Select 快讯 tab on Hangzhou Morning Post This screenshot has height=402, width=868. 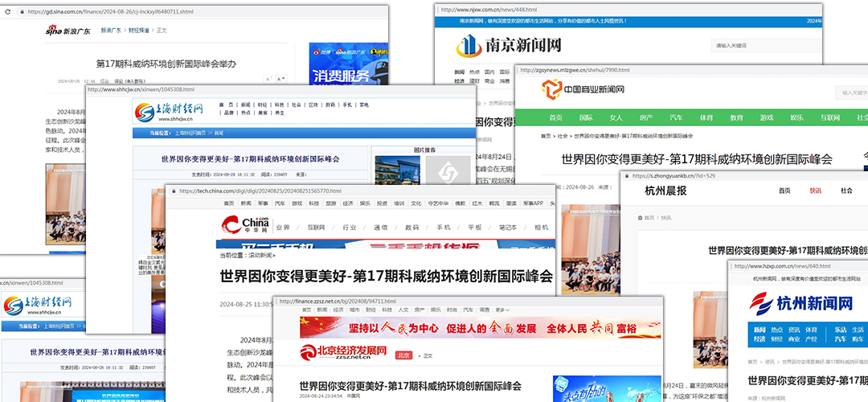816,191
